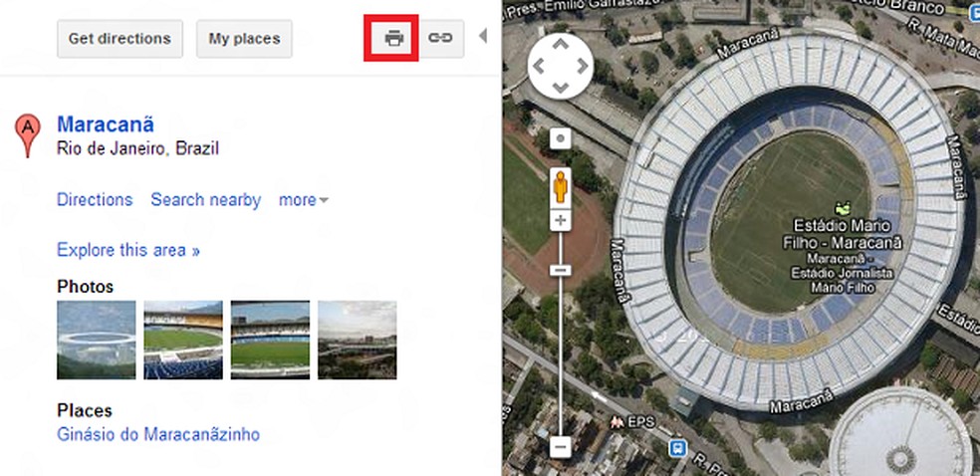The width and height of the screenshot is (980, 476).
Task: Pan the map right with arrow
Action: tap(584, 66)
